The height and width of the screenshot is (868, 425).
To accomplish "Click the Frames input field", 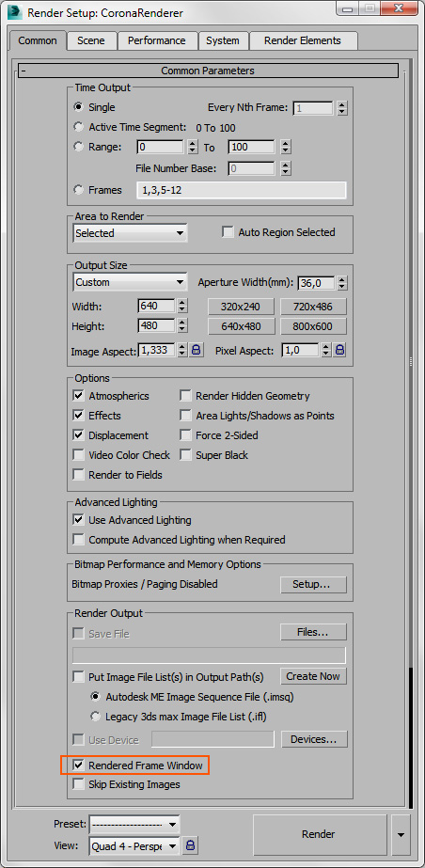I will coord(242,190).
